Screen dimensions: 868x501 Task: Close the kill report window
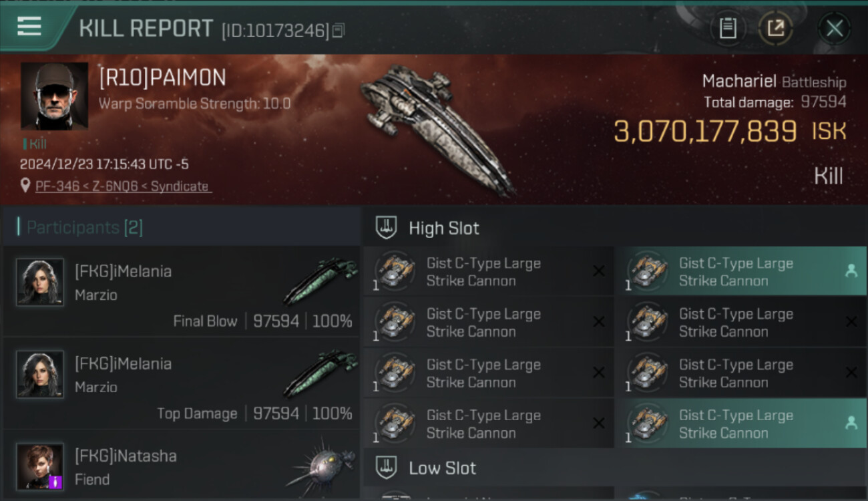(x=835, y=28)
